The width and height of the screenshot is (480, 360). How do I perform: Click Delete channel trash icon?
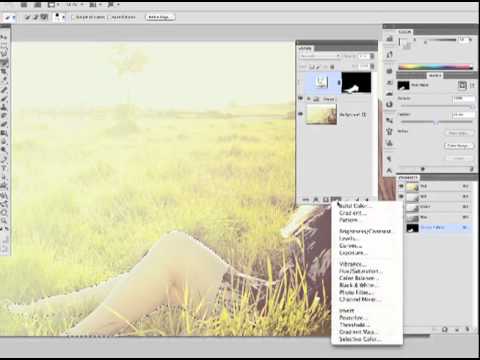[x=467, y=329]
